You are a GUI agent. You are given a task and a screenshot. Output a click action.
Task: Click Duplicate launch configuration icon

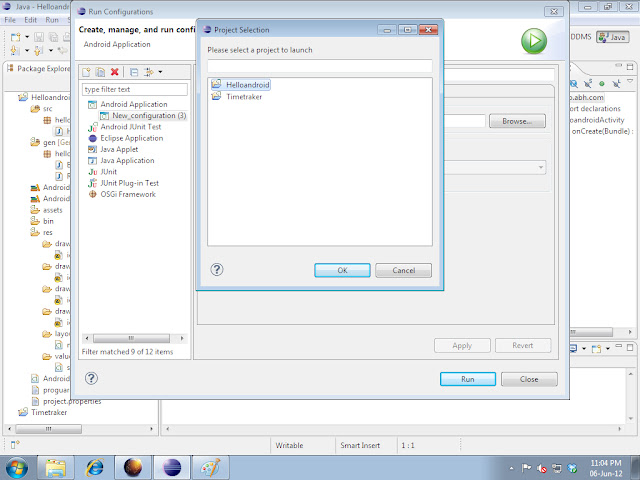[x=100, y=72]
